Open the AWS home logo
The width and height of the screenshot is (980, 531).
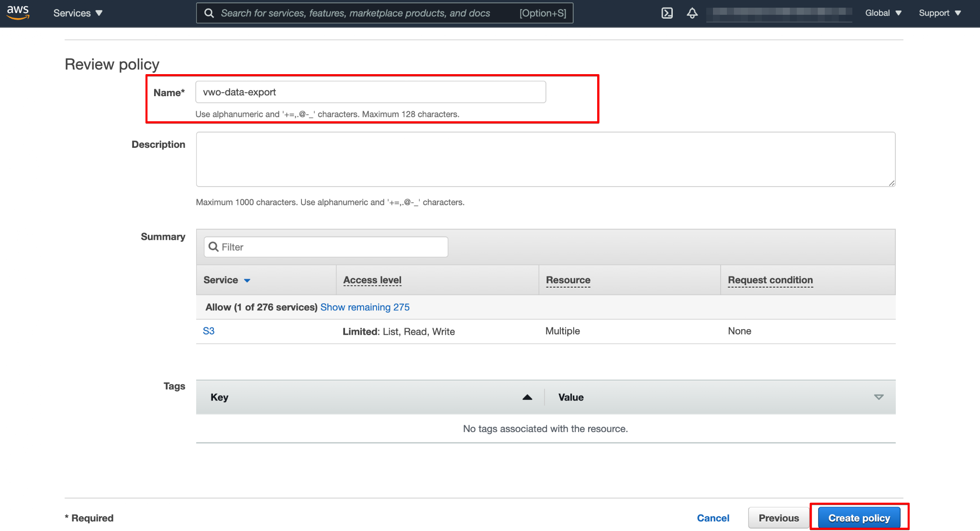pyautogui.click(x=18, y=13)
